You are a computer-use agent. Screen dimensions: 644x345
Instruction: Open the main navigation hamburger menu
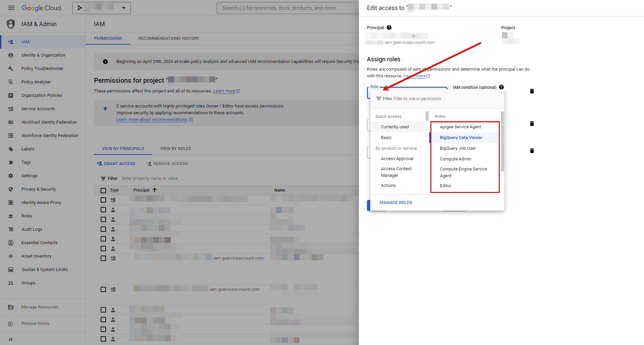click(x=11, y=8)
